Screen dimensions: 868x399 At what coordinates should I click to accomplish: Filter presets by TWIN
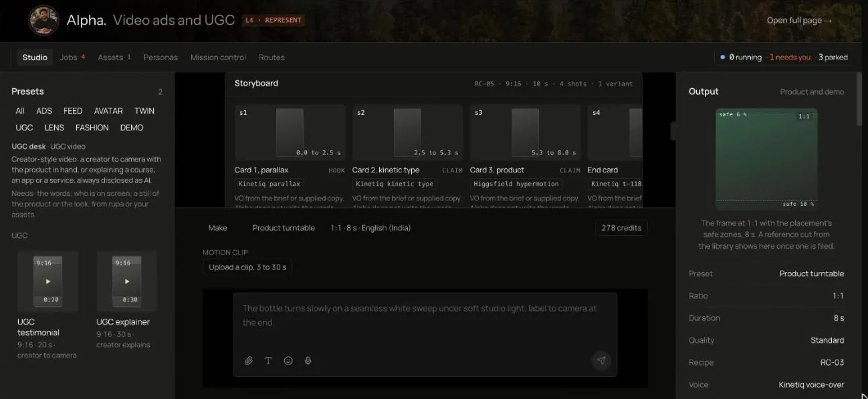pyautogui.click(x=144, y=111)
